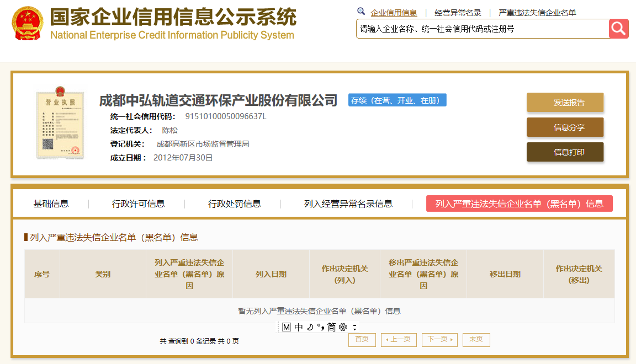Click the company name 成都中弘轨道交通环保产业股份有限公司

[x=218, y=100]
